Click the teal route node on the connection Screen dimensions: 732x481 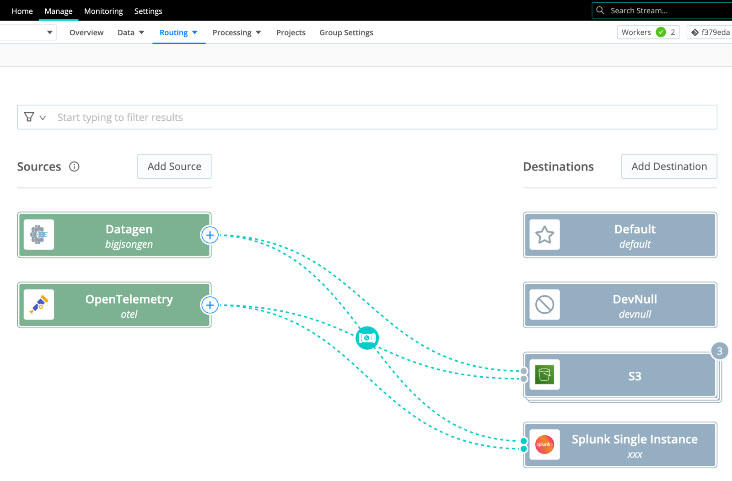pyautogui.click(x=367, y=339)
